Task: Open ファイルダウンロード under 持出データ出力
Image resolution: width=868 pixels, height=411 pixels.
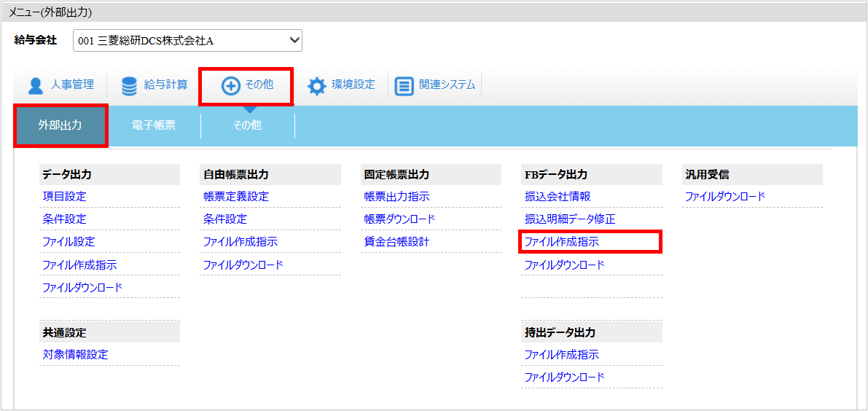Action: point(564,377)
